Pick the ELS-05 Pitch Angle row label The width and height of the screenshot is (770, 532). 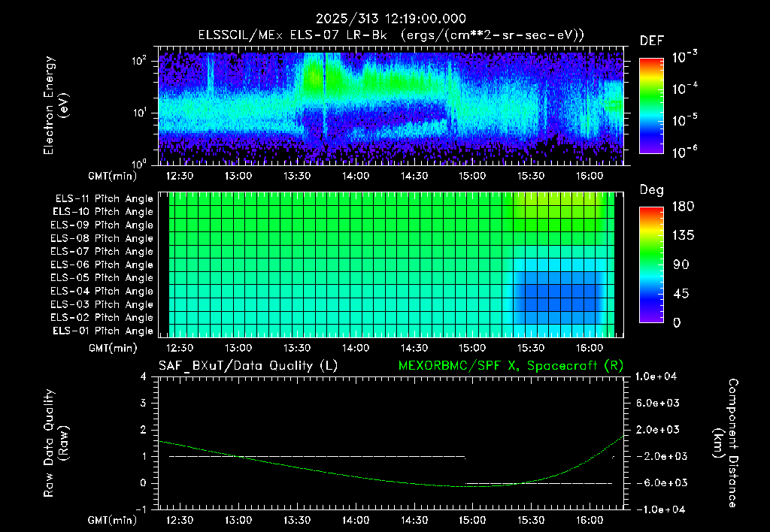click(102, 278)
